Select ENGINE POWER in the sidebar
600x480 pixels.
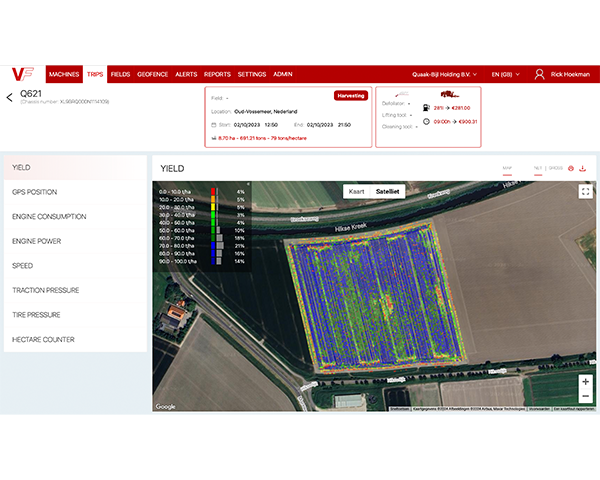click(x=75, y=241)
